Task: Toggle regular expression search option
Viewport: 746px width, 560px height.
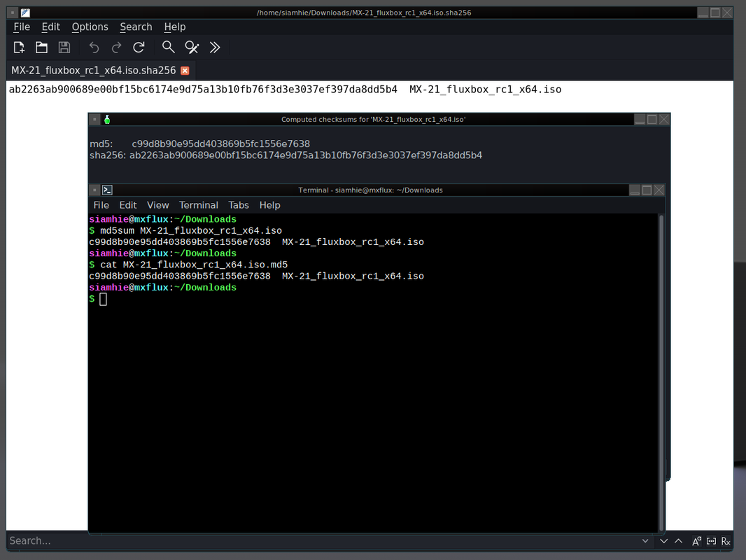Action: (x=726, y=541)
